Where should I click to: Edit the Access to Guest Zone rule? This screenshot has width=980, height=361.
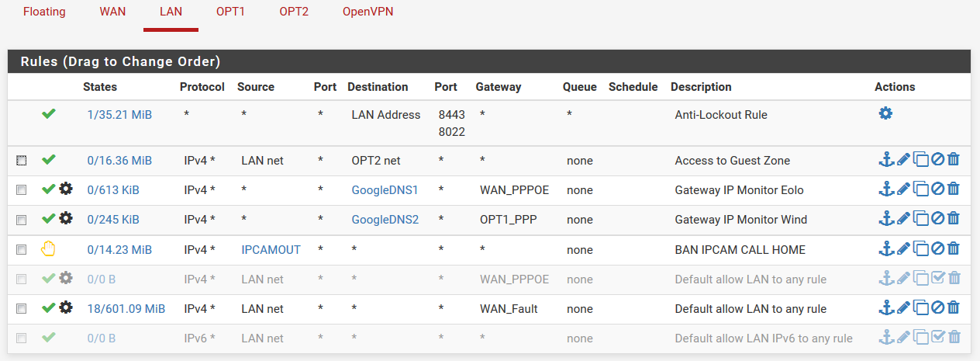(903, 160)
